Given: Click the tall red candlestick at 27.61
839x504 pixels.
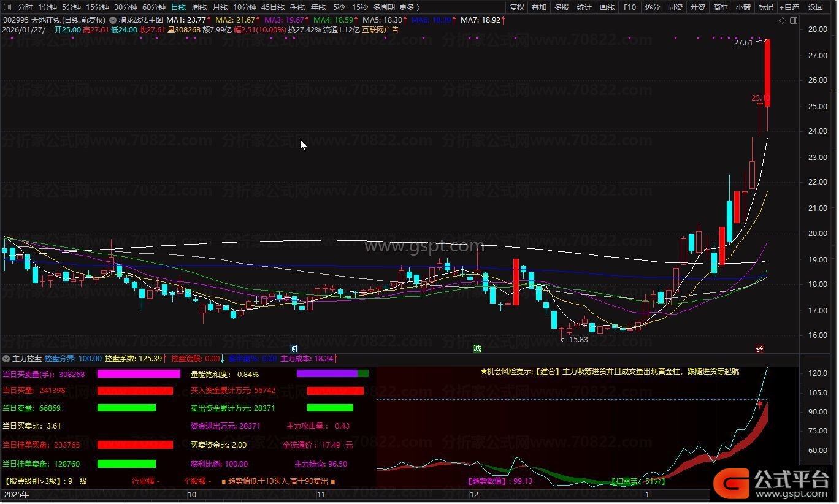Looking at the screenshot, I should [x=767, y=74].
